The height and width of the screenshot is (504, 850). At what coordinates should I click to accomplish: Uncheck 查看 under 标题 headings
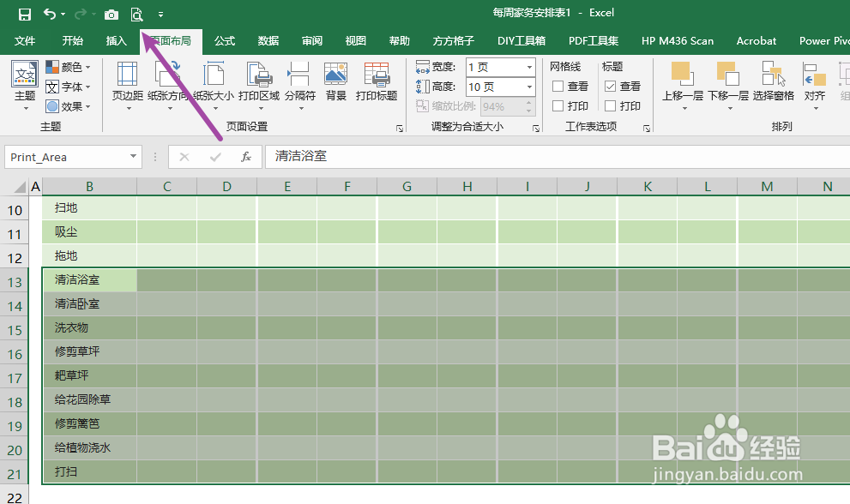pyautogui.click(x=611, y=86)
